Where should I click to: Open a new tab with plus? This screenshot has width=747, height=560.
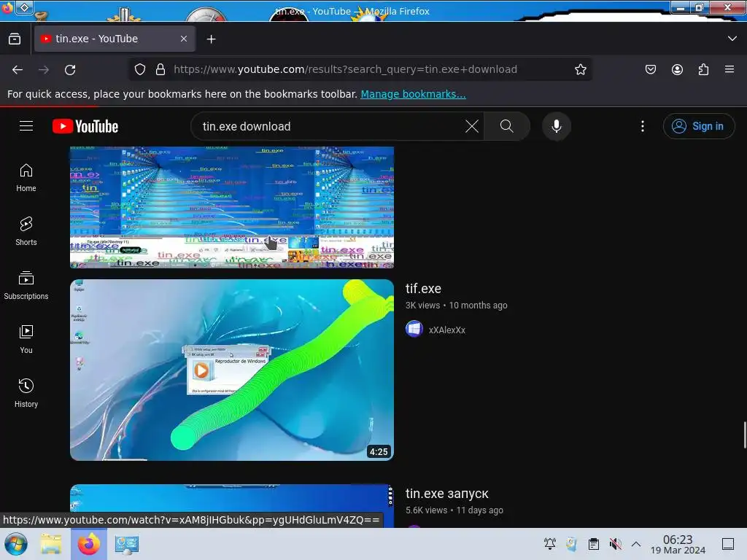point(211,39)
